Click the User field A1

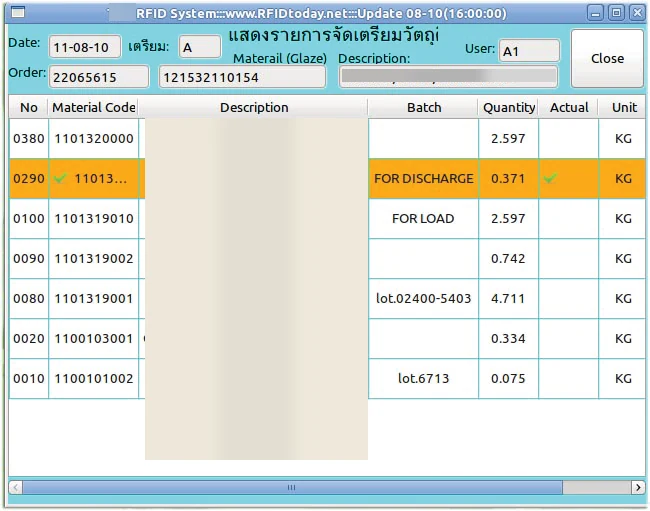pyautogui.click(x=529, y=51)
